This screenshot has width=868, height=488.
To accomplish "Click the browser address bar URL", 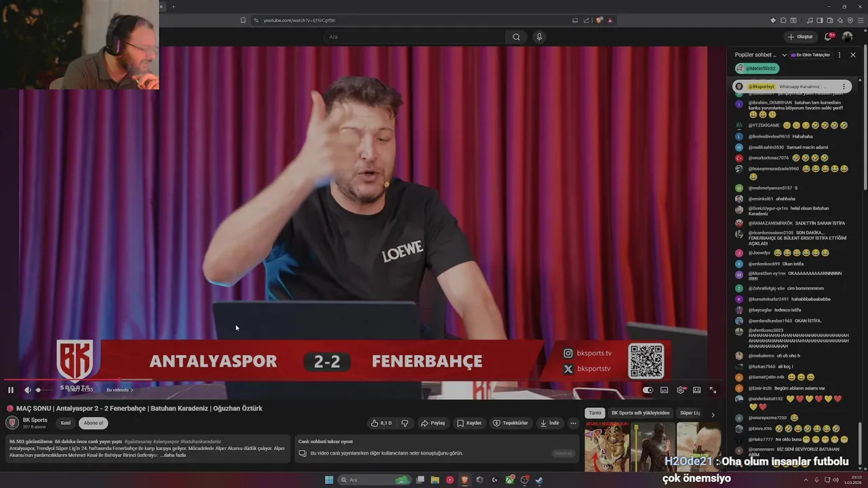I will pos(300,20).
